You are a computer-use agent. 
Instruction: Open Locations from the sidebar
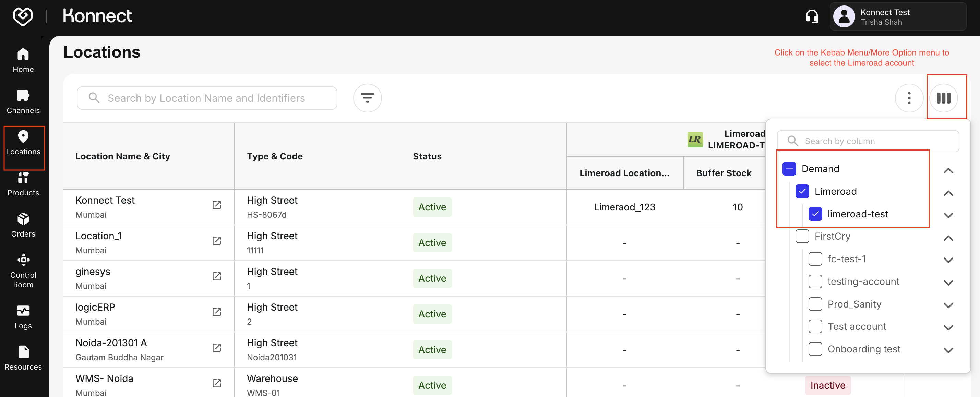[23, 143]
